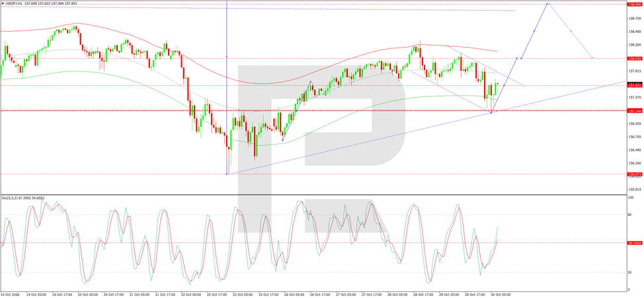Click the stochastic scale value 80

[x=630, y=214]
